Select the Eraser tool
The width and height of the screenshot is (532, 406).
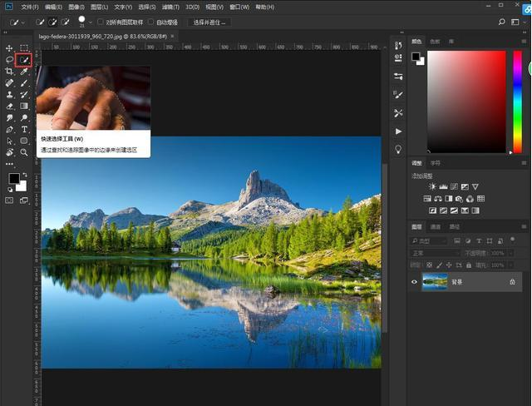pos(10,106)
